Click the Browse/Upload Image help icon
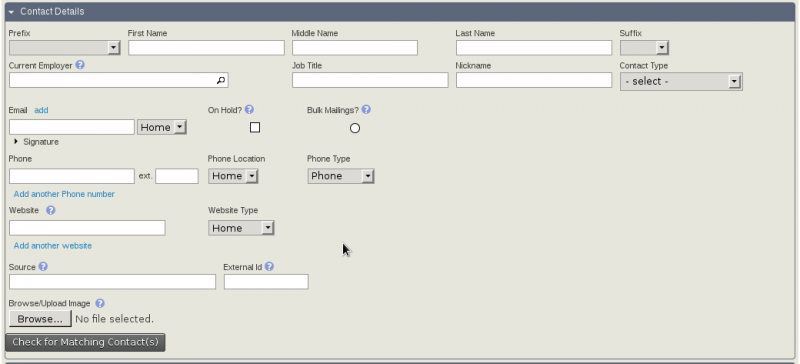Image resolution: width=800 pixels, height=364 pixels. click(100, 303)
